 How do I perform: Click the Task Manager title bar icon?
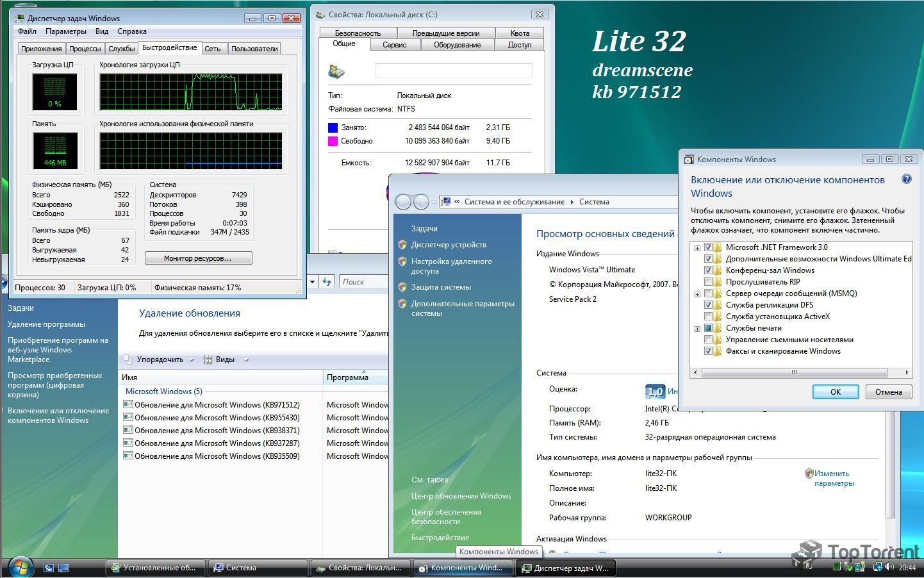20,18
